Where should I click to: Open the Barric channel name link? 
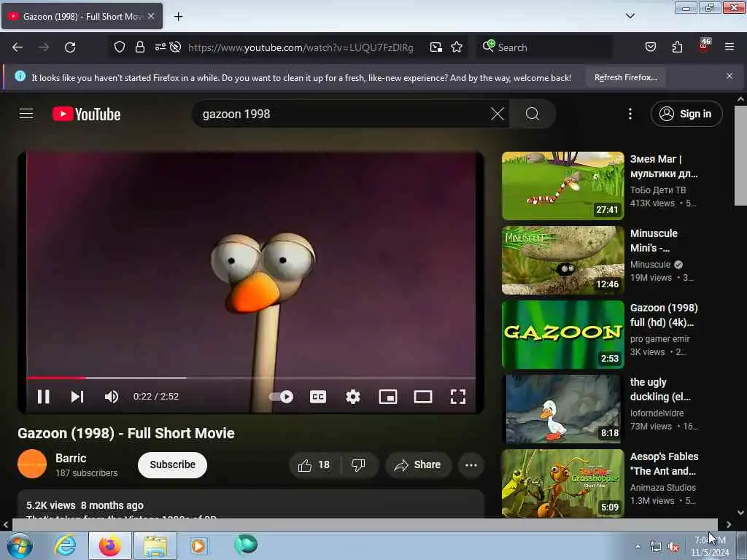coord(71,458)
